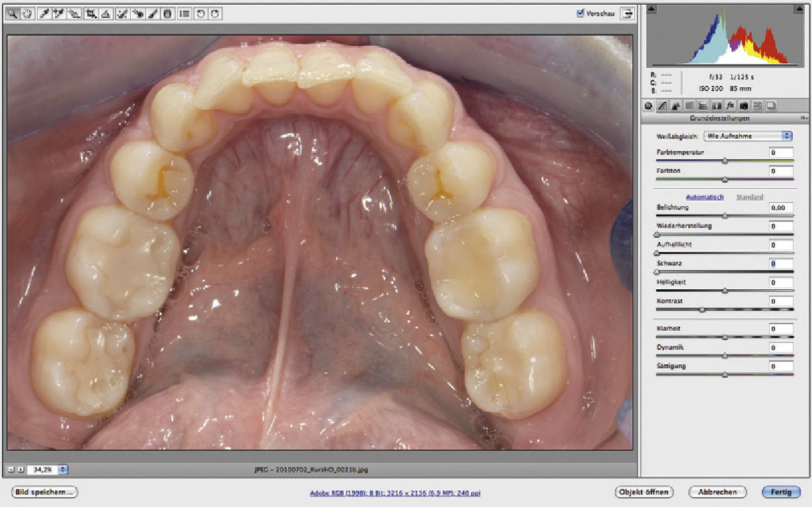Rotate image 90° counterclockwise

[201, 13]
